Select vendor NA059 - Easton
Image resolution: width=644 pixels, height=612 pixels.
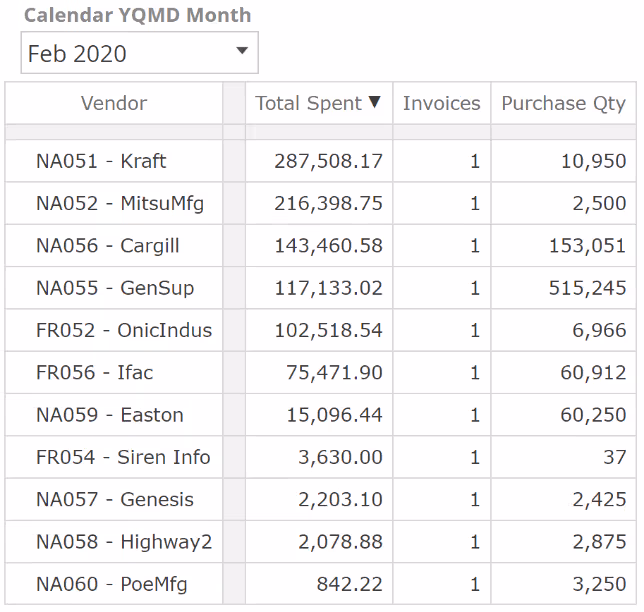pyautogui.click(x=109, y=415)
